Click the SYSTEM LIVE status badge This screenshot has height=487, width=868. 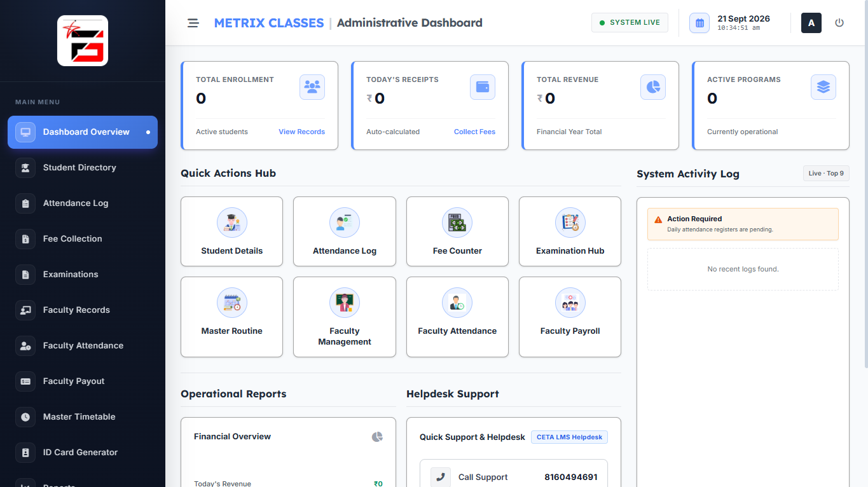point(630,23)
